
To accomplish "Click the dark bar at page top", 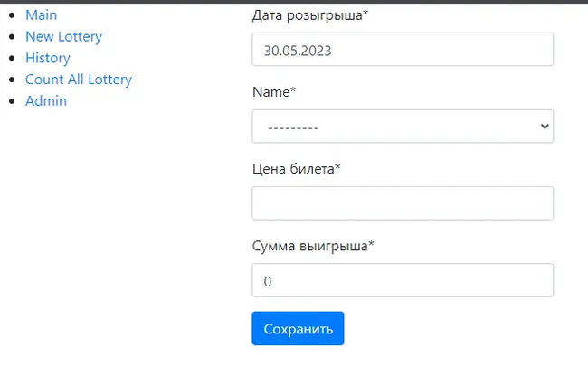I will click(x=294, y=2).
